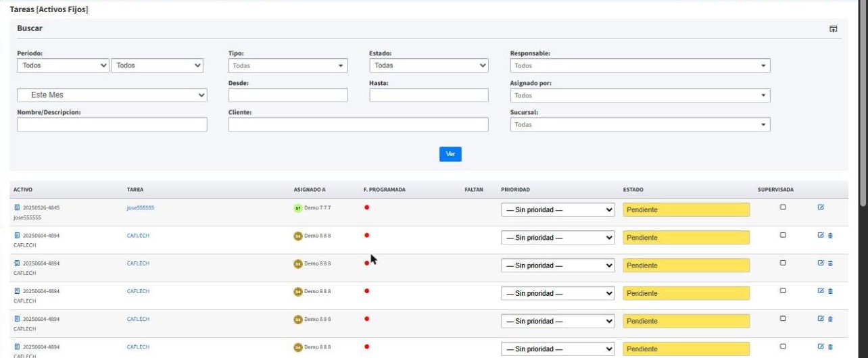Viewport: 868px width, 358px height.
Task: Open priority dropdown for jose555555 task
Action: (x=558, y=209)
